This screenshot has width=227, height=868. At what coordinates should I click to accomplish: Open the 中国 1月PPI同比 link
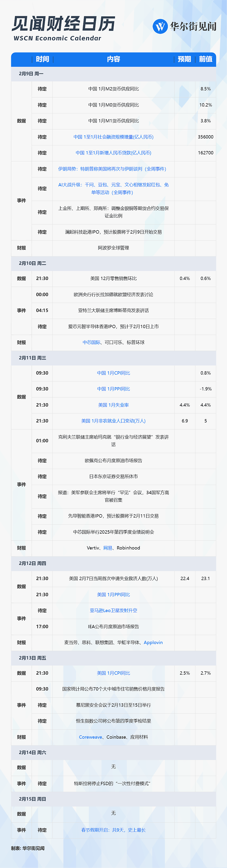[x=113, y=389]
